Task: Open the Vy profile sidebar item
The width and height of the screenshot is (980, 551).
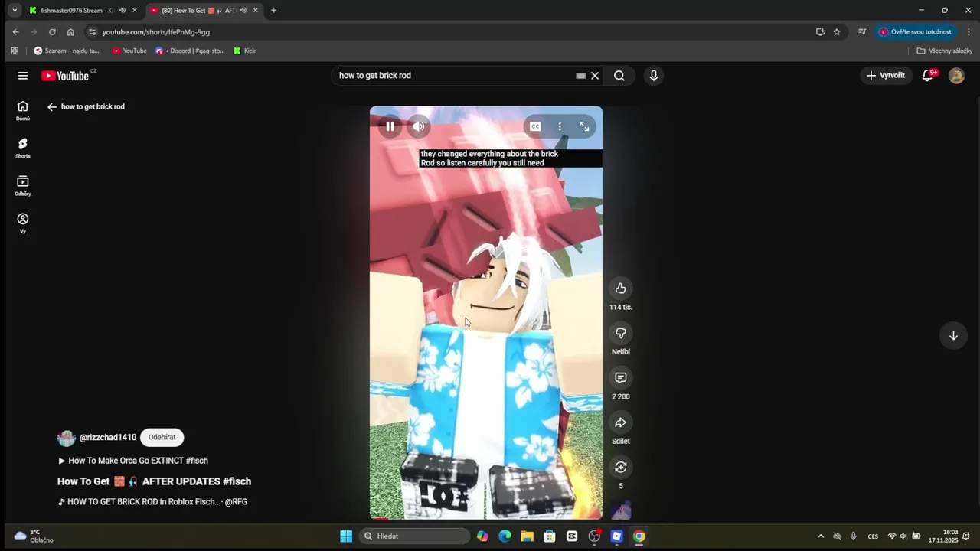Action: pos(23,223)
